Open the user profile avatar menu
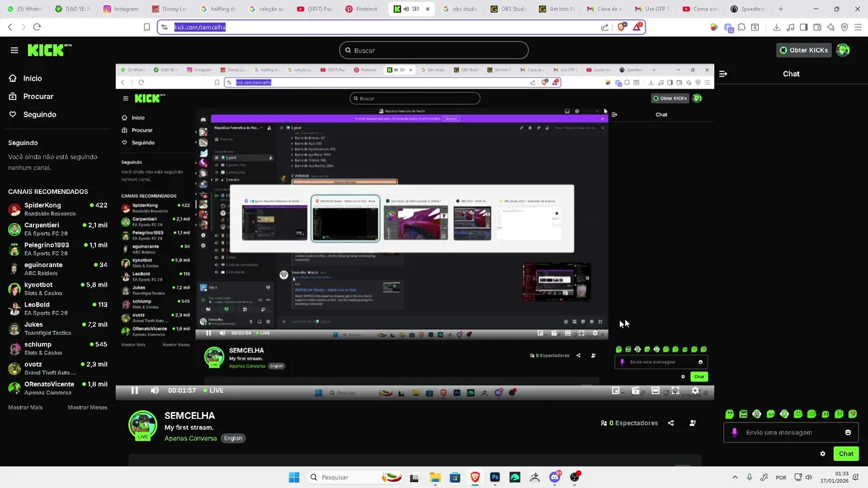 (x=843, y=50)
